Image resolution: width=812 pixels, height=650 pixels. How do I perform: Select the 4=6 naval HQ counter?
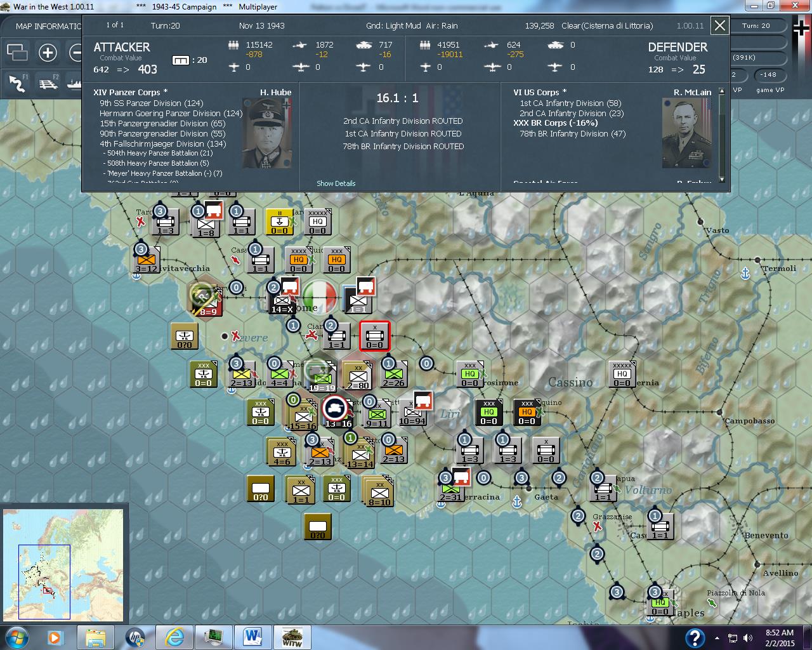click(x=281, y=451)
